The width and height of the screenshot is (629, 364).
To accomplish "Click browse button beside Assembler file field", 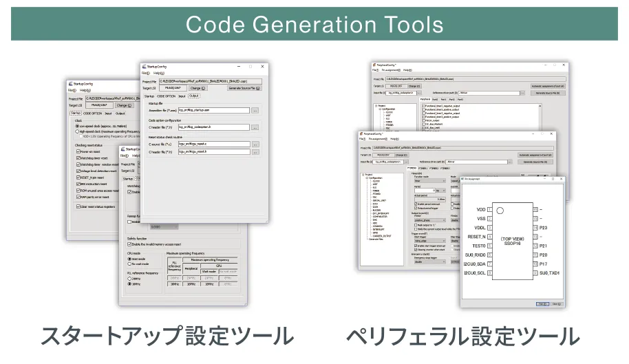I will coord(255,110).
